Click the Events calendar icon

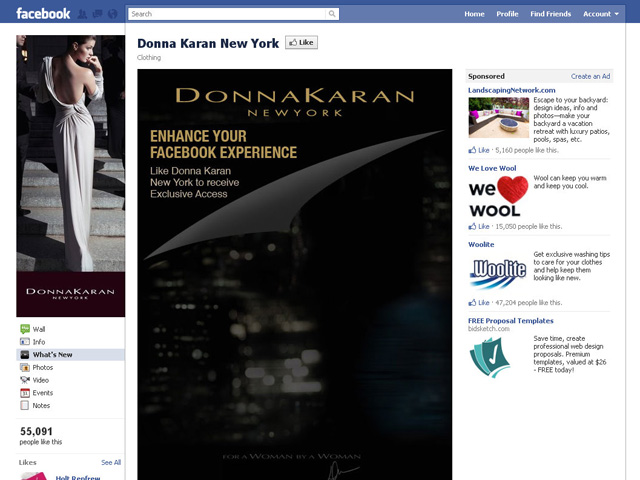click(25, 393)
